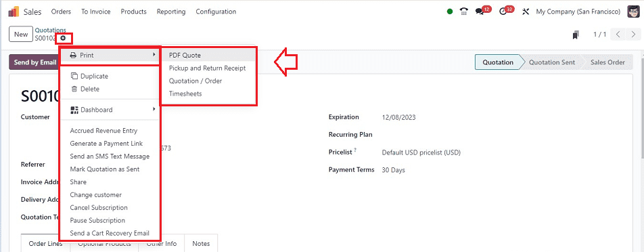Open the company switcher My Company (San Francisco)
The image size is (644, 252).
tap(578, 12)
